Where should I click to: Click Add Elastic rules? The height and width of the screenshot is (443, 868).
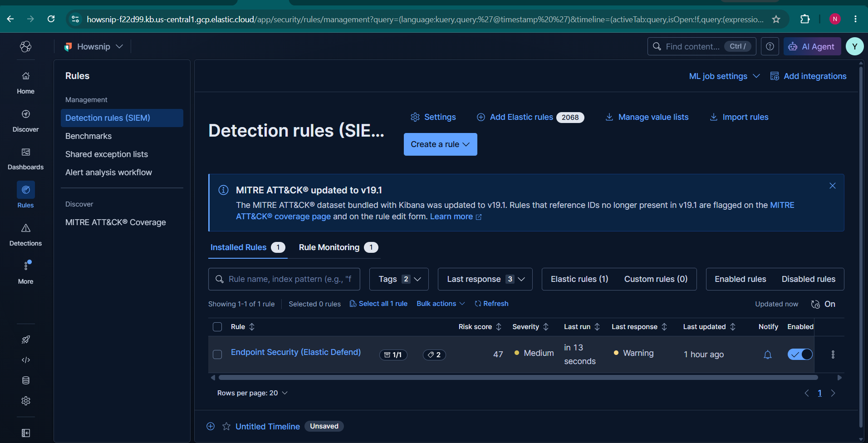530,117
